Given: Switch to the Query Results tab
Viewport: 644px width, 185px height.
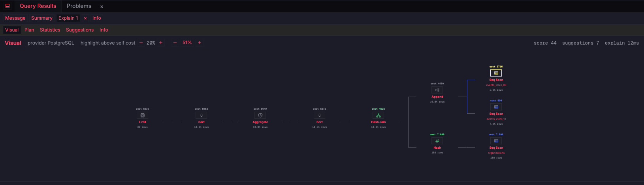Looking at the screenshot, I should [x=38, y=6].
